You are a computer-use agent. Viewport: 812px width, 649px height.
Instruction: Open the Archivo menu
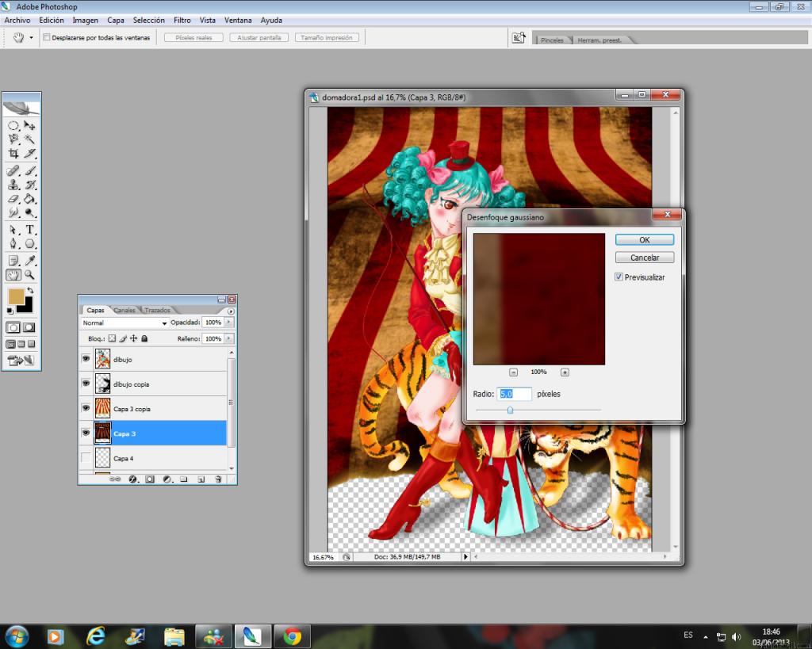(17, 20)
